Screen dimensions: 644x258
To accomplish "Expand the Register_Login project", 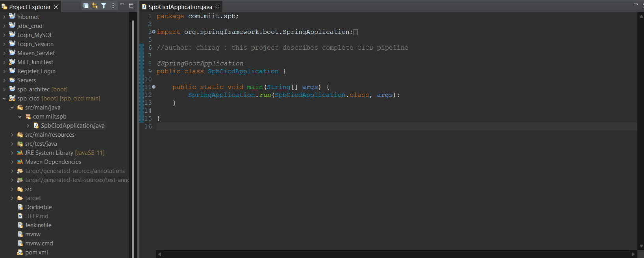I will pos(4,71).
